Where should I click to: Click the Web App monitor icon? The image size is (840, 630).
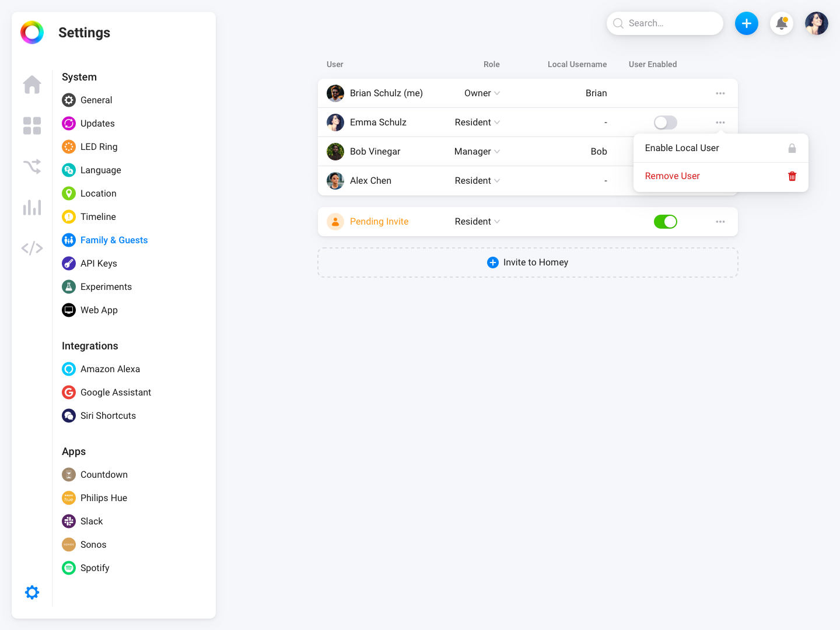(x=69, y=310)
